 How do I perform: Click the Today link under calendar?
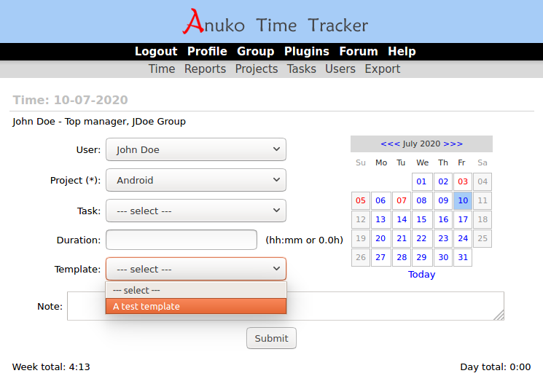(x=421, y=274)
